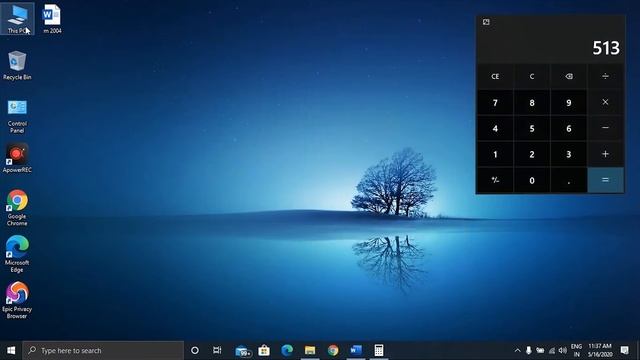The width and height of the screenshot is (640, 360).
Task: Open Microsoft Store from the taskbar
Action: coord(264,350)
